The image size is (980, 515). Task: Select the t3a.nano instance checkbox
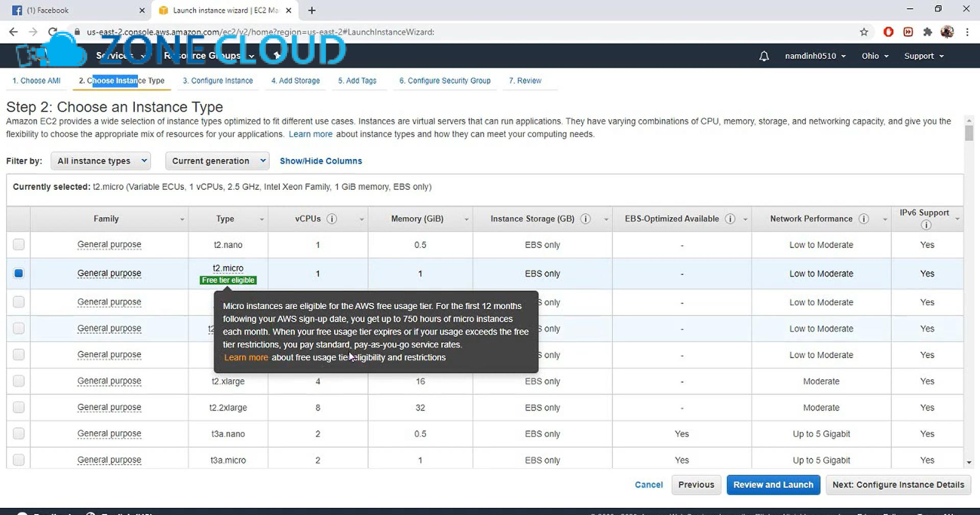[x=19, y=433]
